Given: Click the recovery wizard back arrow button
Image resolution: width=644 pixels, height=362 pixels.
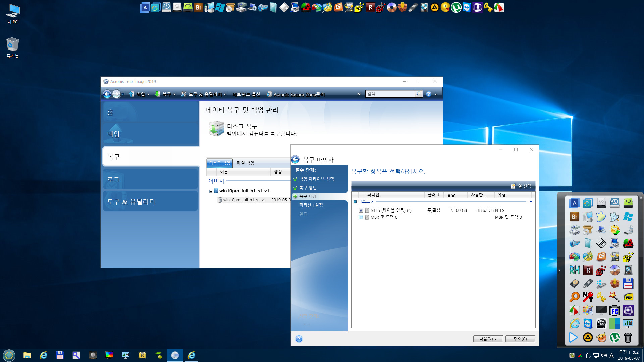Looking at the screenshot, I should pos(295,160).
